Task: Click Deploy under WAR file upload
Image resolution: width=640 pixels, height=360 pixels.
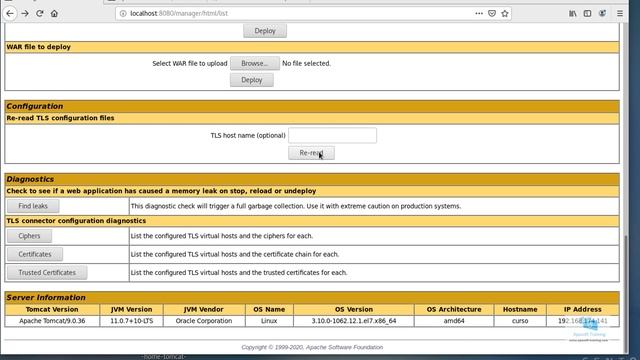Action: [251, 80]
